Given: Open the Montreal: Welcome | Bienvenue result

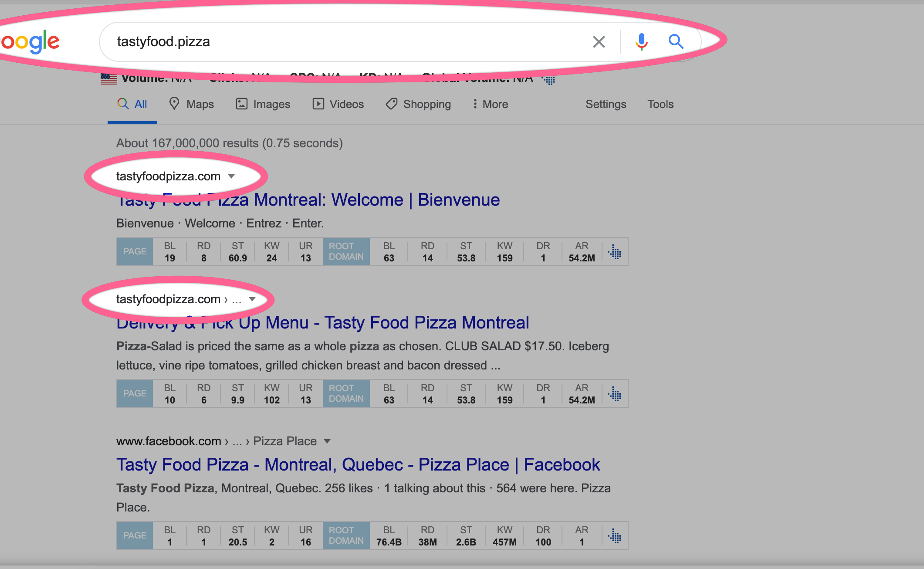Looking at the screenshot, I should [x=308, y=200].
